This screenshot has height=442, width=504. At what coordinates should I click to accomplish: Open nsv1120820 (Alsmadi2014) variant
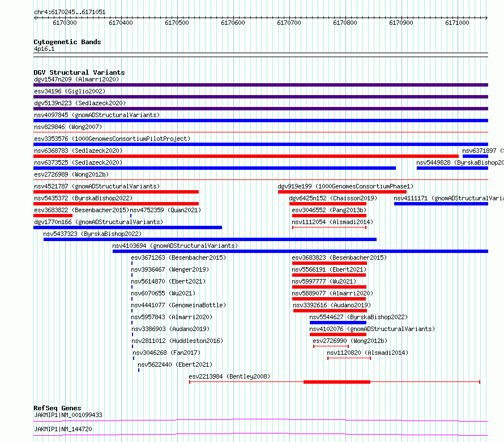click(368, 353)
